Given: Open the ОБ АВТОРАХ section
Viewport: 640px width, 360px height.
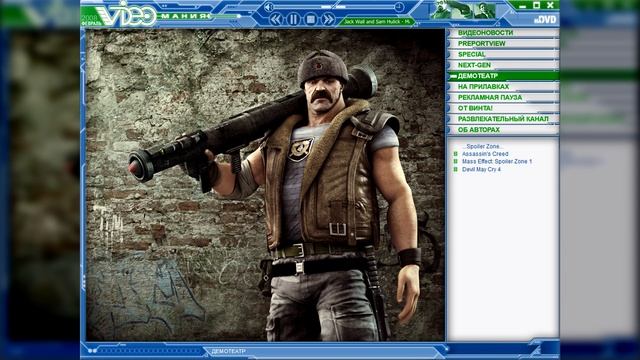Looking at the screenshot, I should [x=503, y=129].
